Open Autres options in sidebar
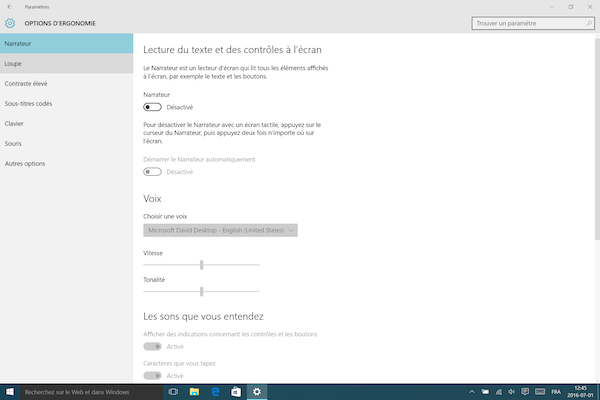This screenshot has height=400, width=600. click(67, 163)
